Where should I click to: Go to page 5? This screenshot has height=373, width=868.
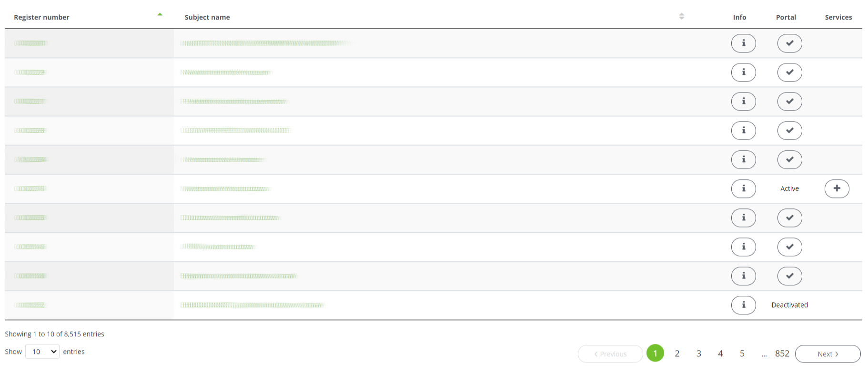tap(742, 353)
